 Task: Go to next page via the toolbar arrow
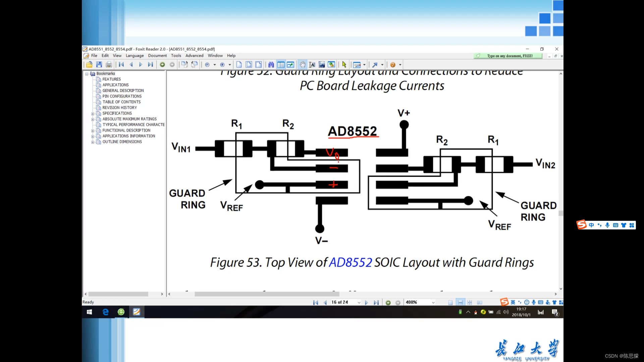[x=141, y=65]
